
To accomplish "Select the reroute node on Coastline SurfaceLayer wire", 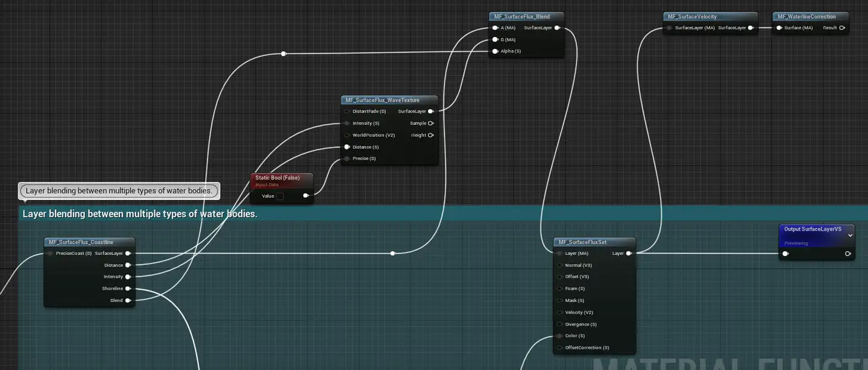I will pos(392,254).
